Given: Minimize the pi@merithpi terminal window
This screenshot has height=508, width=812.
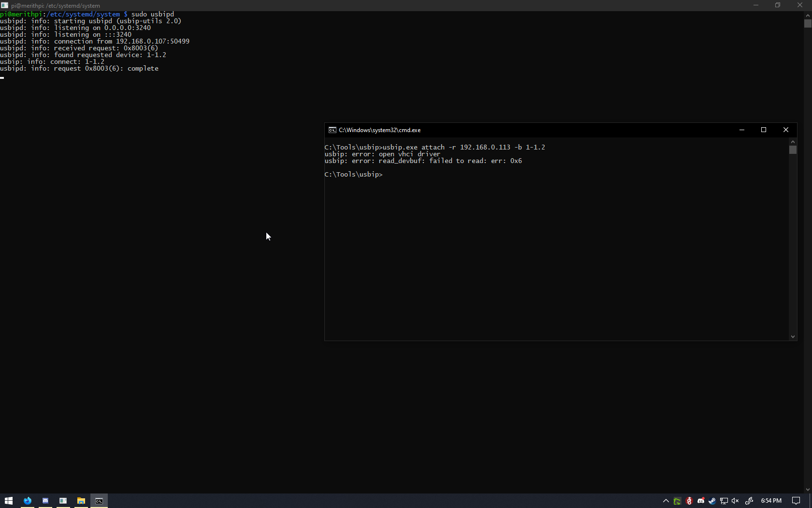Looking at the screenshot, I should [x=756, y=5].
